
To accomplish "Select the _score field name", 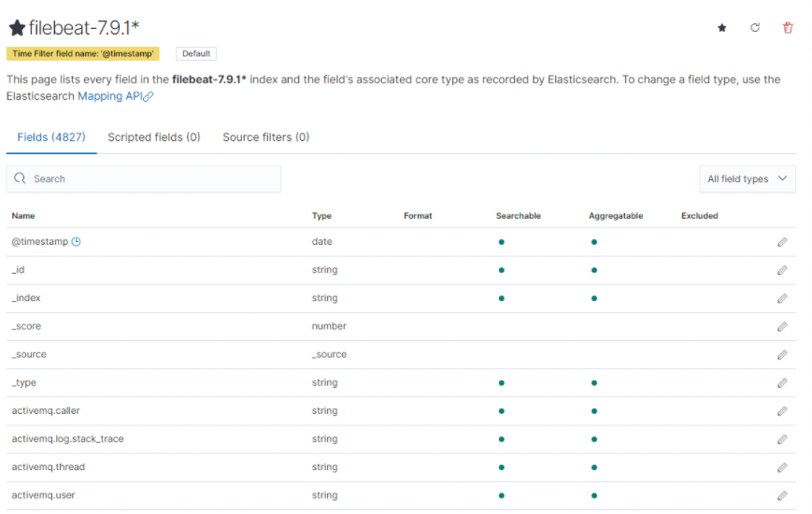I will [x=26, y=326].
